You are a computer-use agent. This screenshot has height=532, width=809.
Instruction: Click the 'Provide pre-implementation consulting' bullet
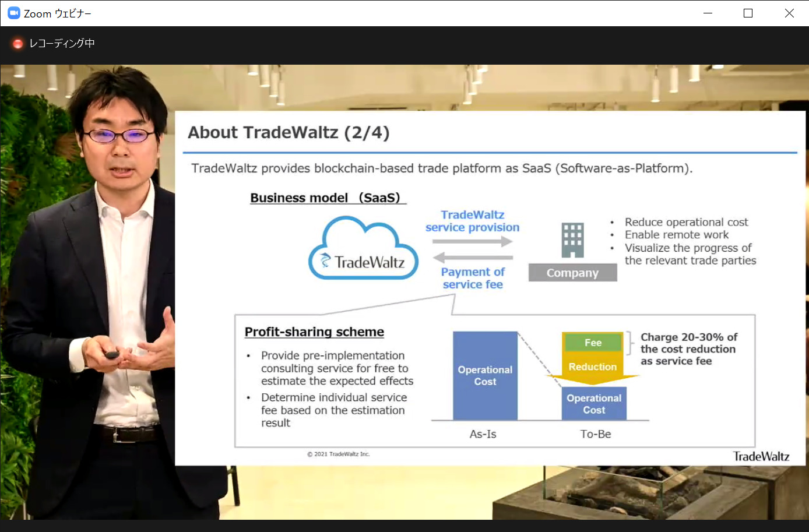click(x=337, y=368)
